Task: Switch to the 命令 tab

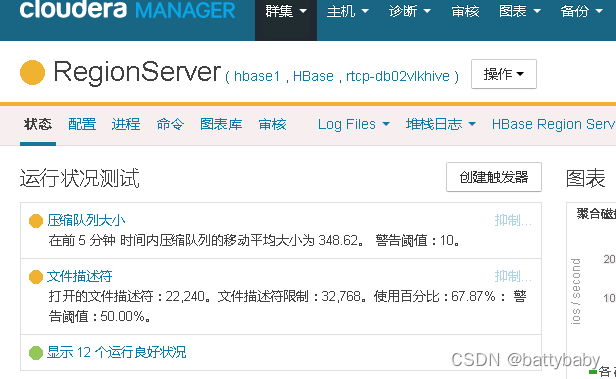Action: 170,124
